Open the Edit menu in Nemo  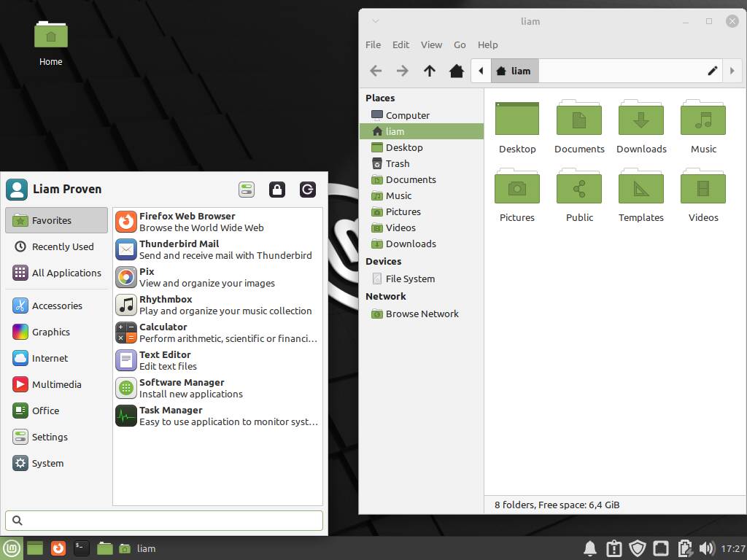click(400, 44)
